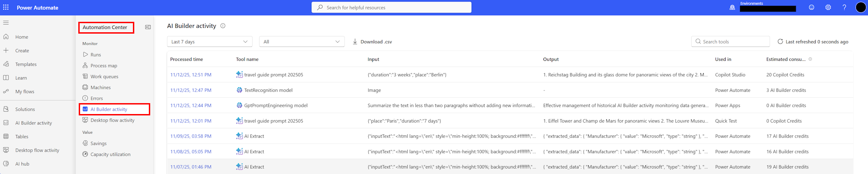This screenshot has height=174, width=868.
Task: Collapse the left navigation hamburger menu
Action: 6,22
